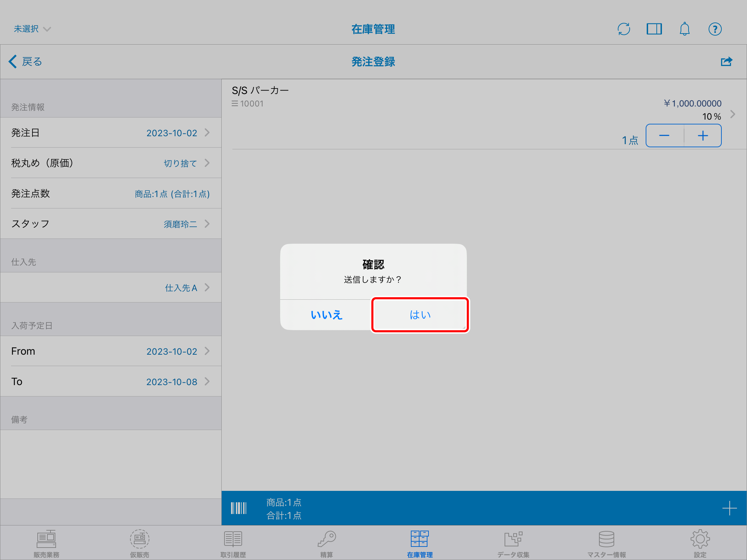Tap the help question mark icon

tap(715, 29)
